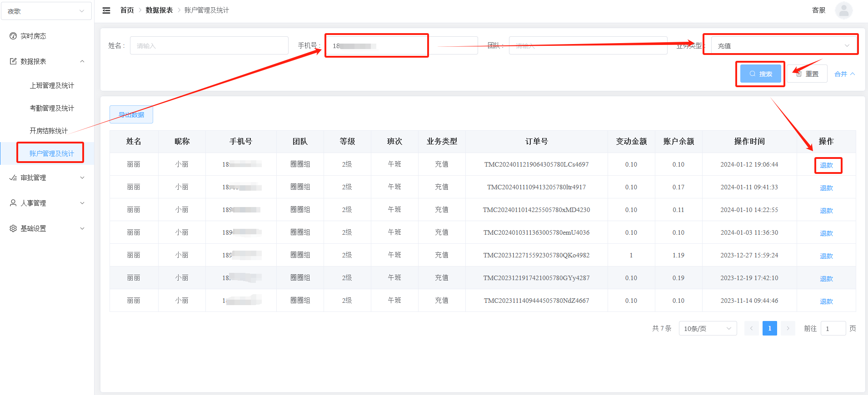Collapse the 数据报表 menu chevron
868x395 pixels.
click(82, 61)
